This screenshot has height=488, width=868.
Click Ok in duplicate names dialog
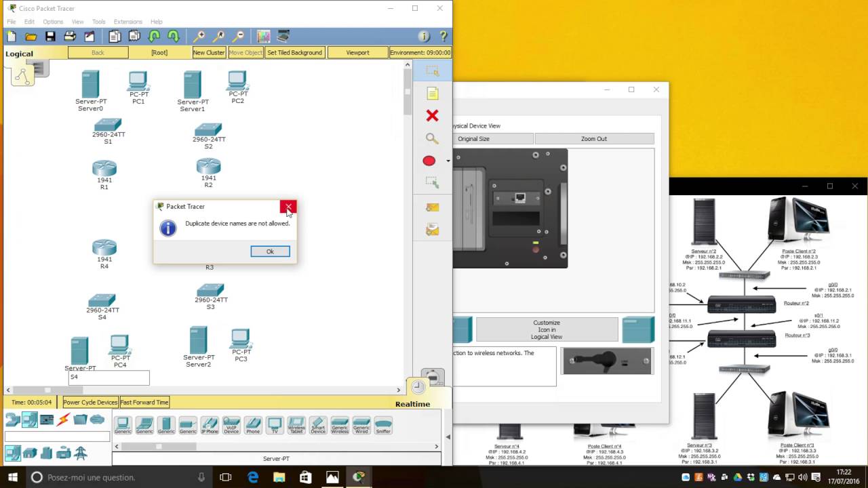click(x=270, y=251)
